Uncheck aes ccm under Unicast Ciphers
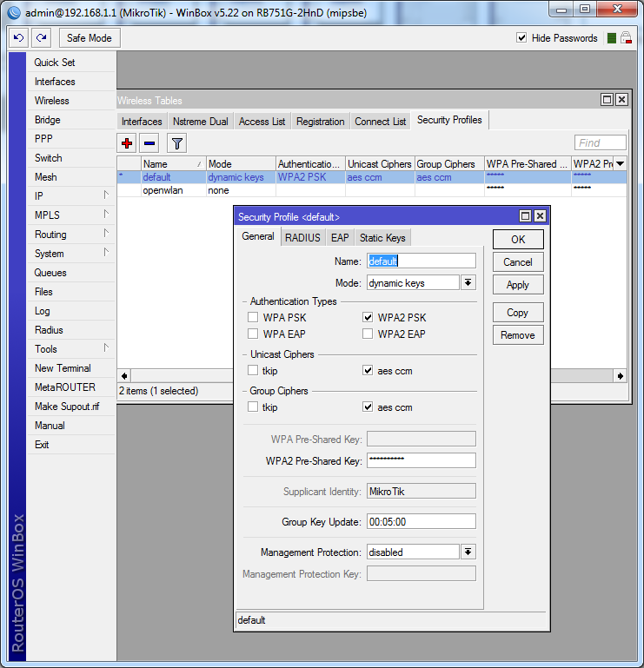Image resolution: width=644 pixels, height=668 pixels. coord(368,370)
